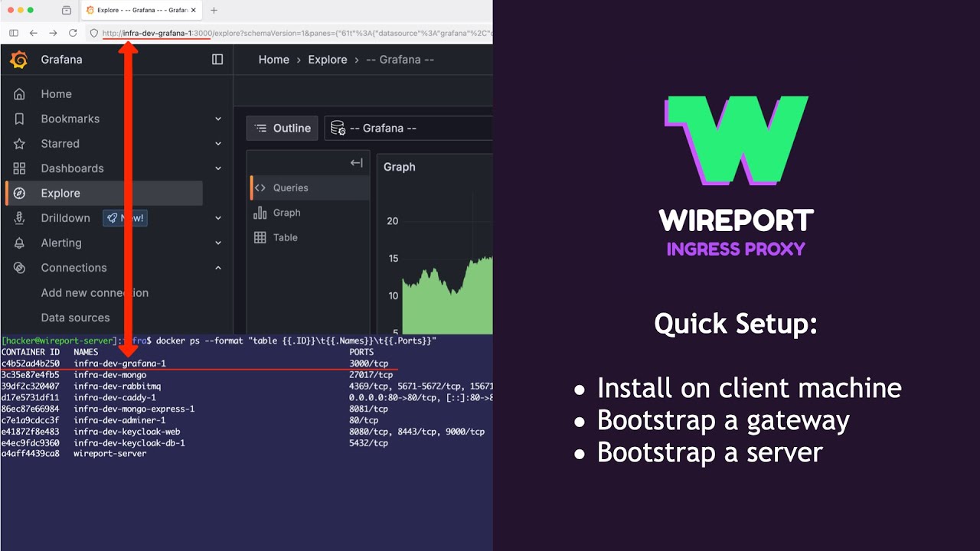This screenshot has height=551, width=980.
Task: Expand the Starred section
Action: tap(217, 144)
